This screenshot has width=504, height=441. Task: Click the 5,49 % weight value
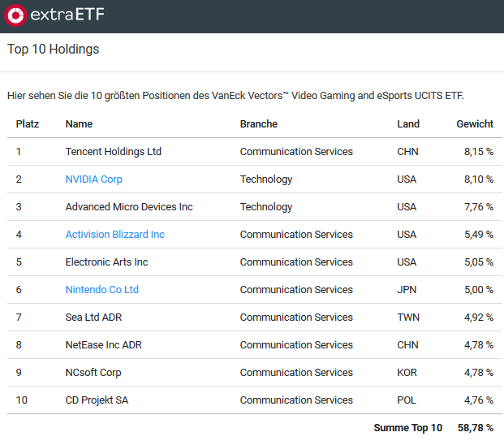click(x=479, y=234)
